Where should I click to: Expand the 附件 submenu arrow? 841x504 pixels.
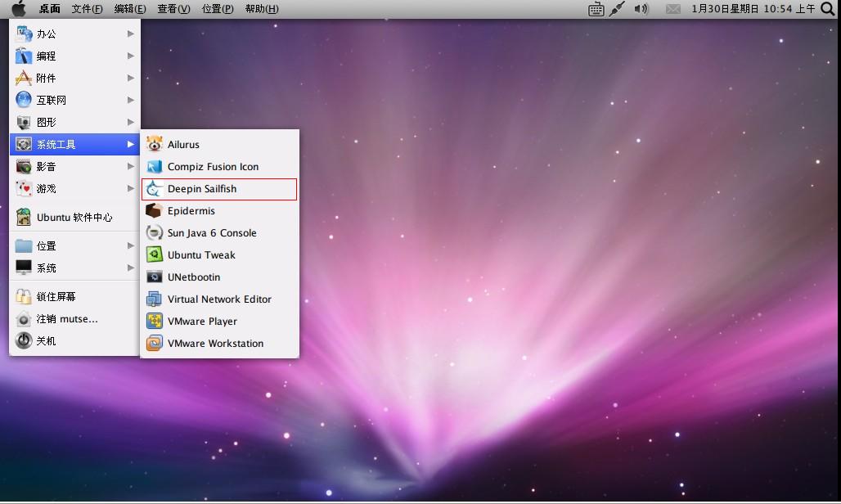[x=130, y=78]
